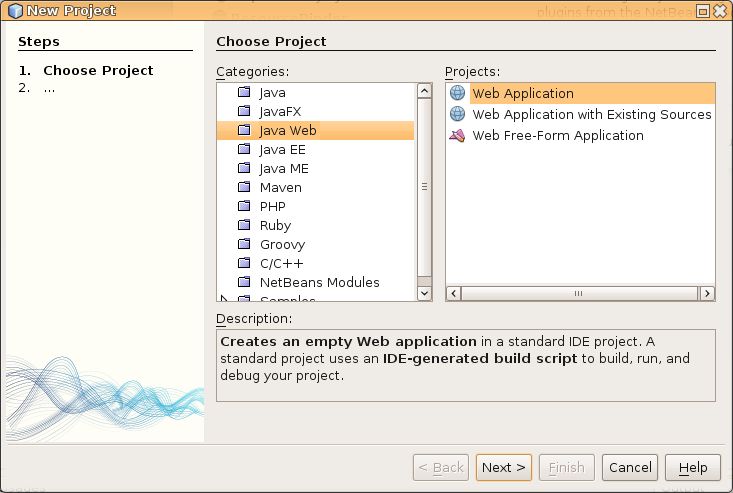This screenshot has height=493, width=733.
Task: Select the Ruby category
Action: (275, 225)
